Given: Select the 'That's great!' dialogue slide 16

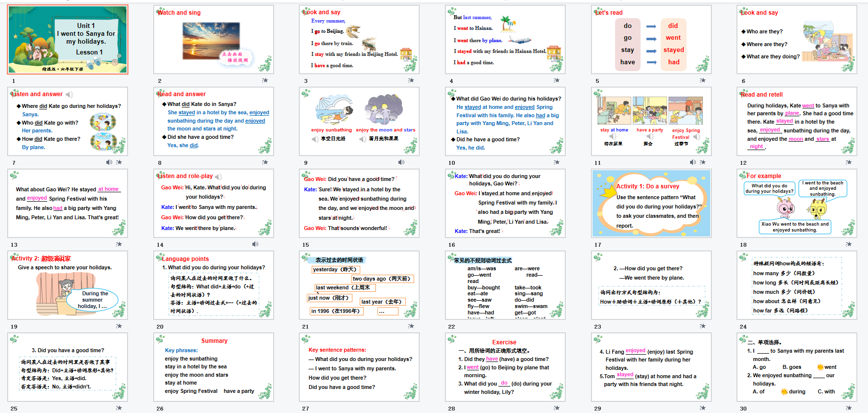Looking at the screenshot, I should tap(505, 204).
